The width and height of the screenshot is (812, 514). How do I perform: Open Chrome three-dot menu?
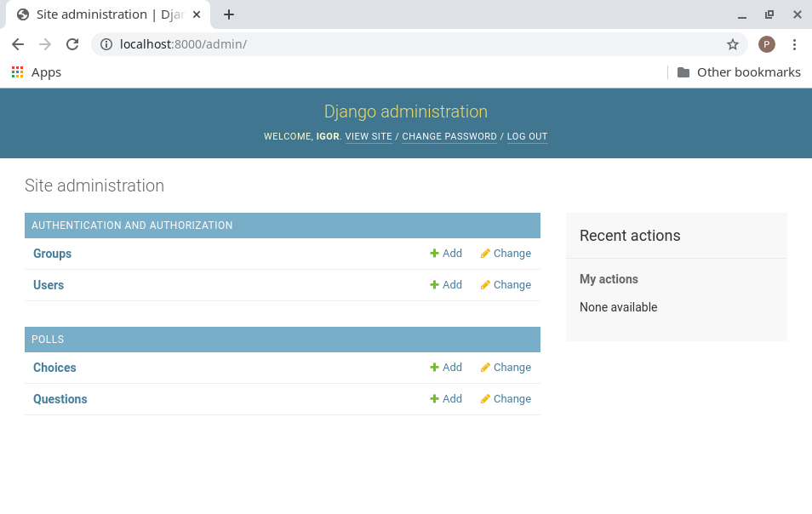point(794,44)
